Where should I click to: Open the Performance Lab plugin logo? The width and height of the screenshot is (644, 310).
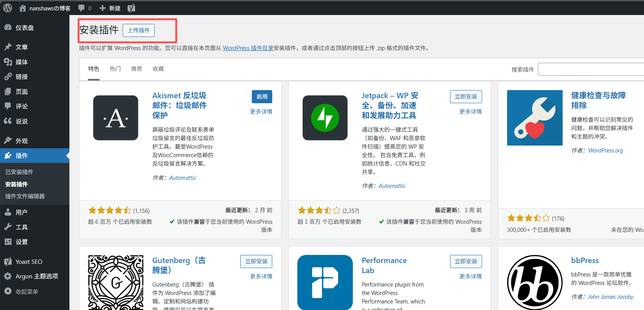[325, 282]
